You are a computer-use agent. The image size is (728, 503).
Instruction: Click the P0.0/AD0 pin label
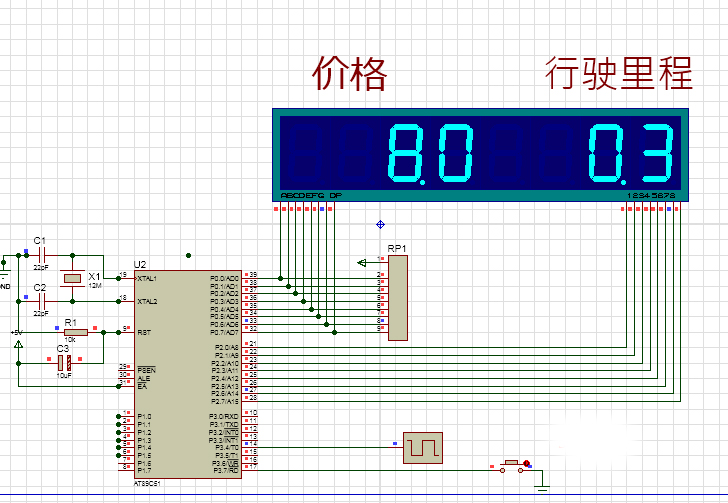click(x=224, y=279)
